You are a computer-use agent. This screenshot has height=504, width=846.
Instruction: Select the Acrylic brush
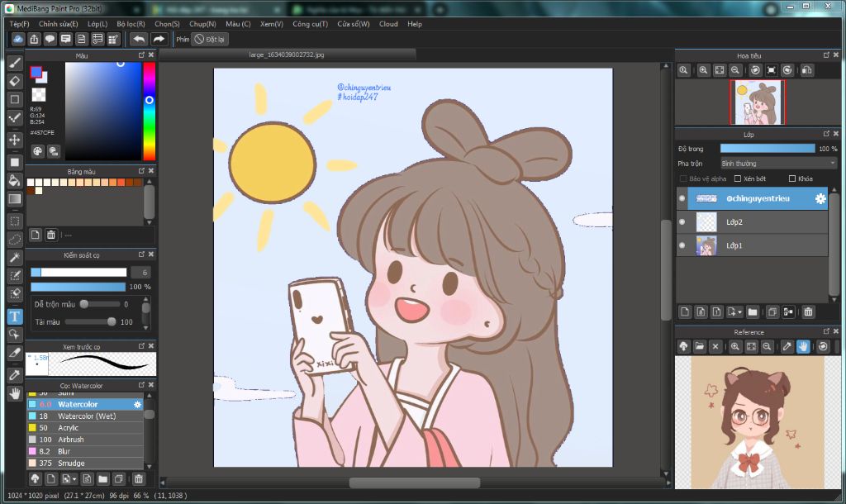85,428
